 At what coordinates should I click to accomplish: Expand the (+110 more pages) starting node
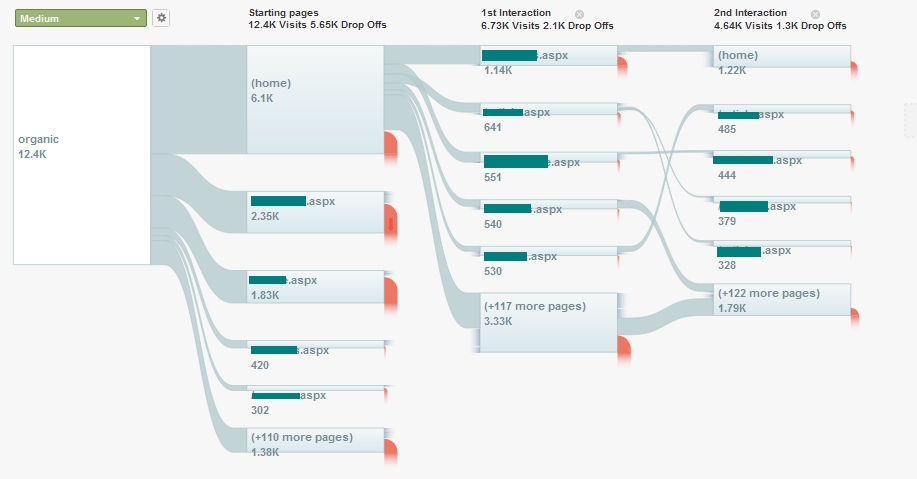(316, 443)
